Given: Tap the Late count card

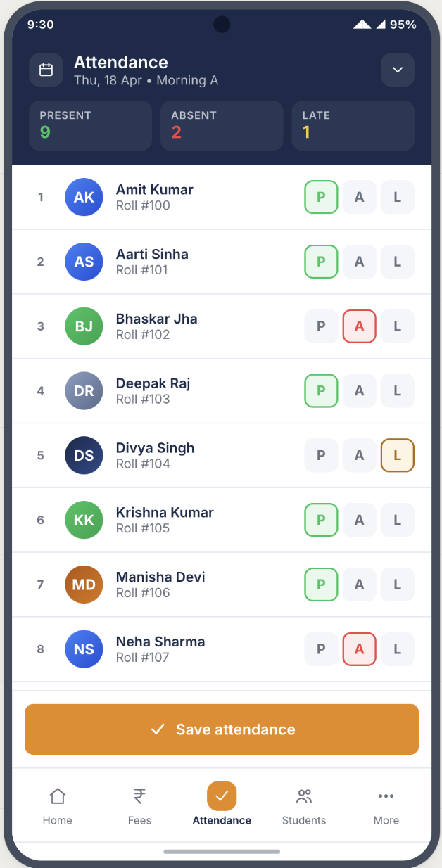Looking at the screenshot, I should [x=353, y=125].
